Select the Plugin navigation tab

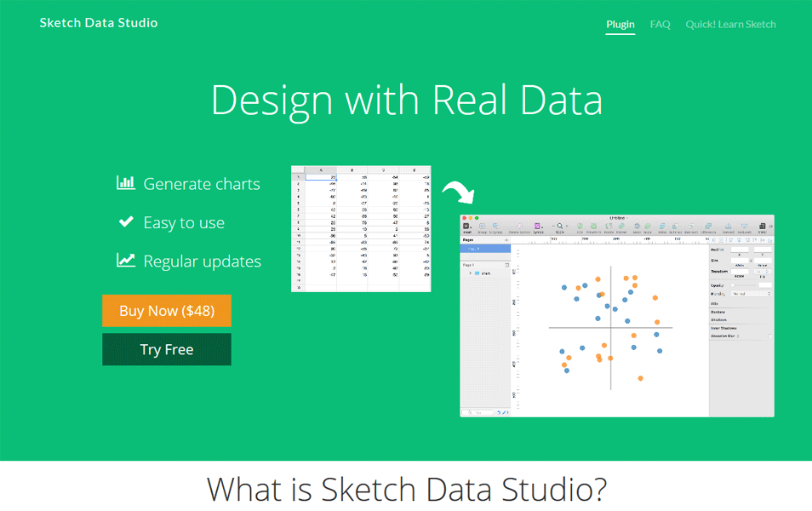point(620,24)
